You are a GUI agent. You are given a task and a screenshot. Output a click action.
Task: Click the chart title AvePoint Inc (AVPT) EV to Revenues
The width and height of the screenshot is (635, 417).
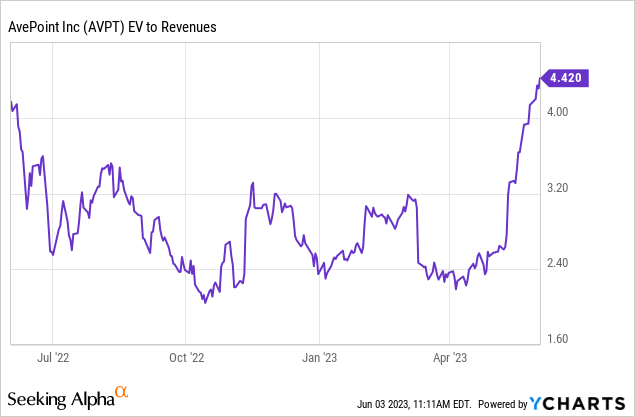click(112, 27)
